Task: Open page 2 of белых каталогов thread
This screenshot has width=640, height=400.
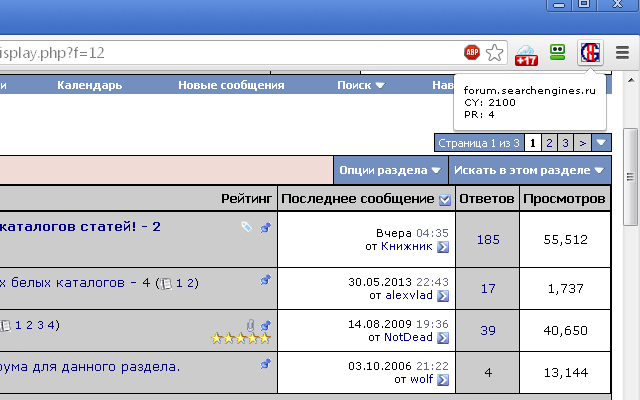Action: click(190, 283)
